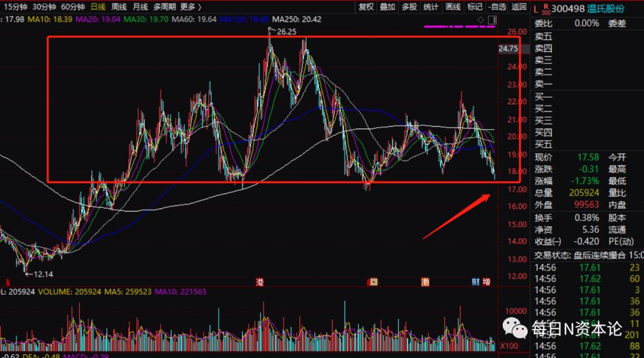
Task: Click the 现价 17.58 value
Action: pos(588,157)
